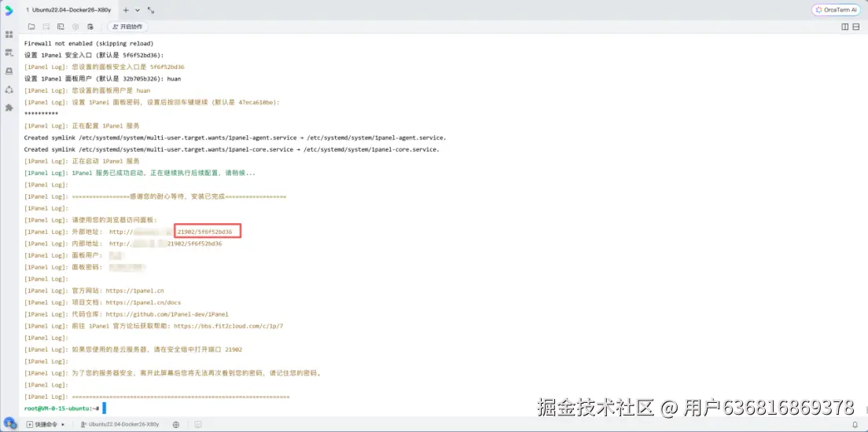Split terminal vertically with columns icon

[844, 27]
